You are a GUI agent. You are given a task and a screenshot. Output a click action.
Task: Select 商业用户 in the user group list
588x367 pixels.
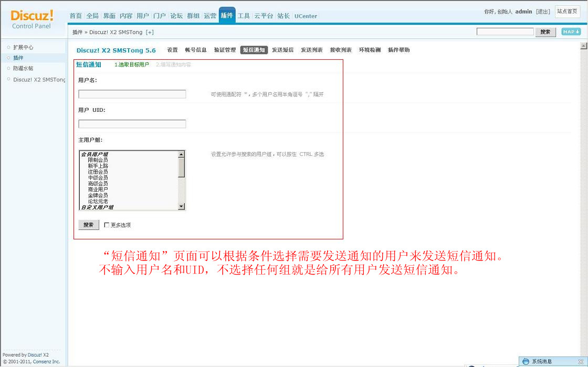[98, 190]
